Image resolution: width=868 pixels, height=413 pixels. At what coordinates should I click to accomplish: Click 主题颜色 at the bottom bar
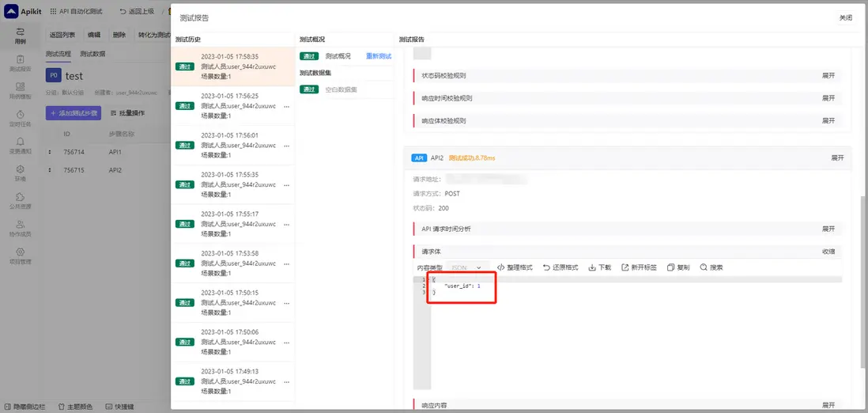tap(75, 407)
